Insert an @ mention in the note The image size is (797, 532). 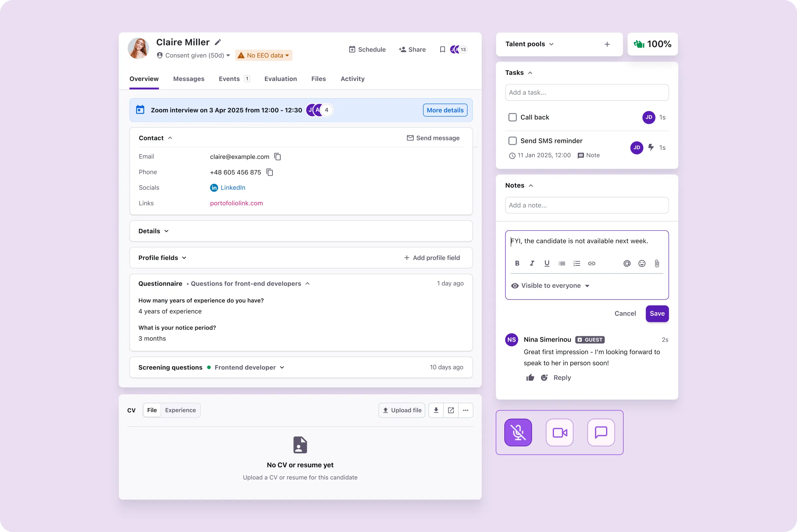pos(627,264)
